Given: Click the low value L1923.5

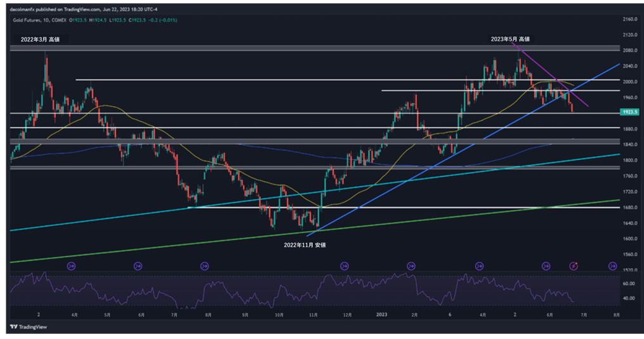Looking at the screenshot, I should point(117,20).
